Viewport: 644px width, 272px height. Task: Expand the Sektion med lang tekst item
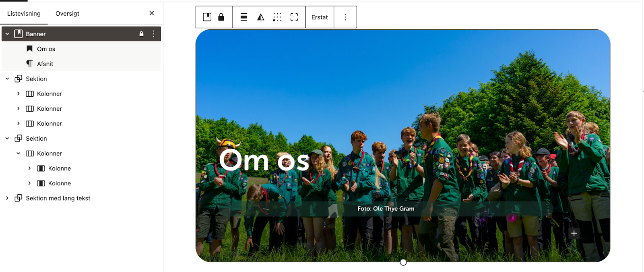(7, 198)
